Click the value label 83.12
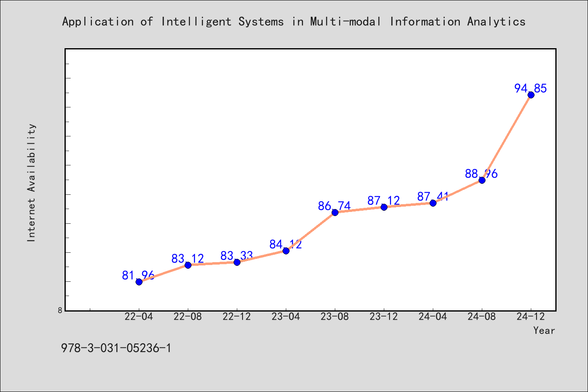 (x=187, y=258)
